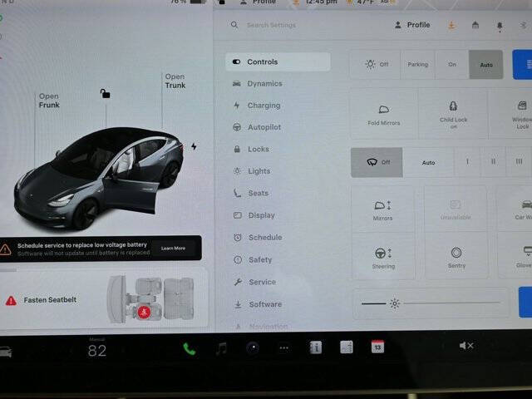
Task: Open the notes list app icon
Action: (x=347, y=347)
